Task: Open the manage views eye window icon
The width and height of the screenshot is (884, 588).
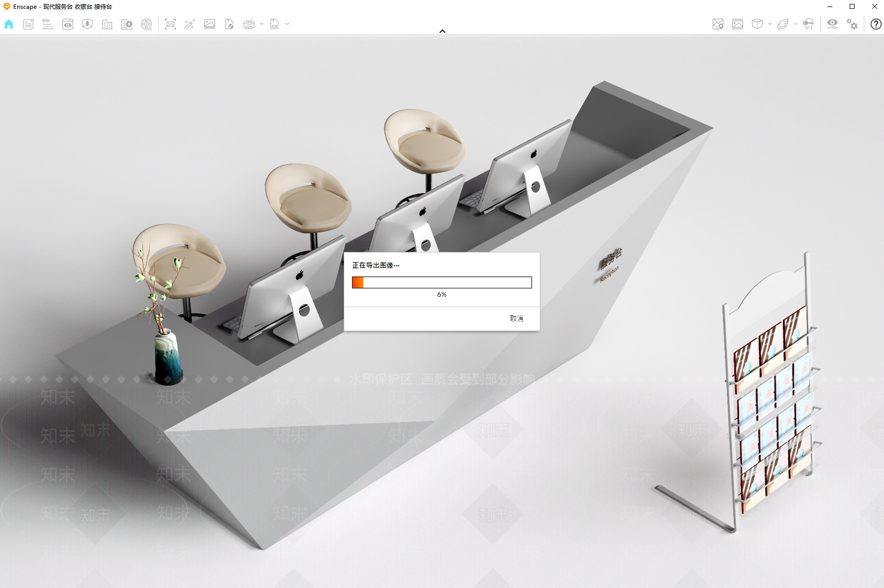Action: [67, 24]
